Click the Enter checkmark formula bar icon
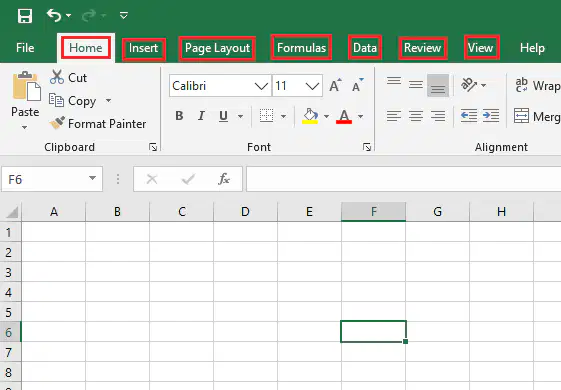Image resolution: width=561 pixels, height=390 pixels. click(188, 179)
